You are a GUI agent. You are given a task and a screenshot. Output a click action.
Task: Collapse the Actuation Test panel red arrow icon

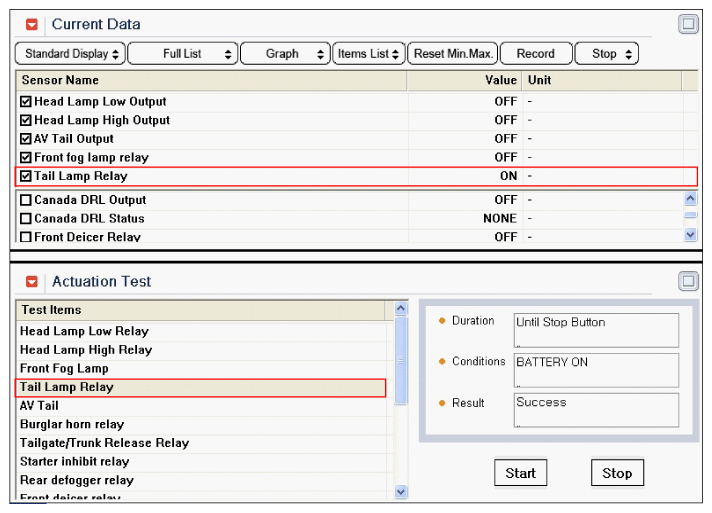tap(32, 281)
